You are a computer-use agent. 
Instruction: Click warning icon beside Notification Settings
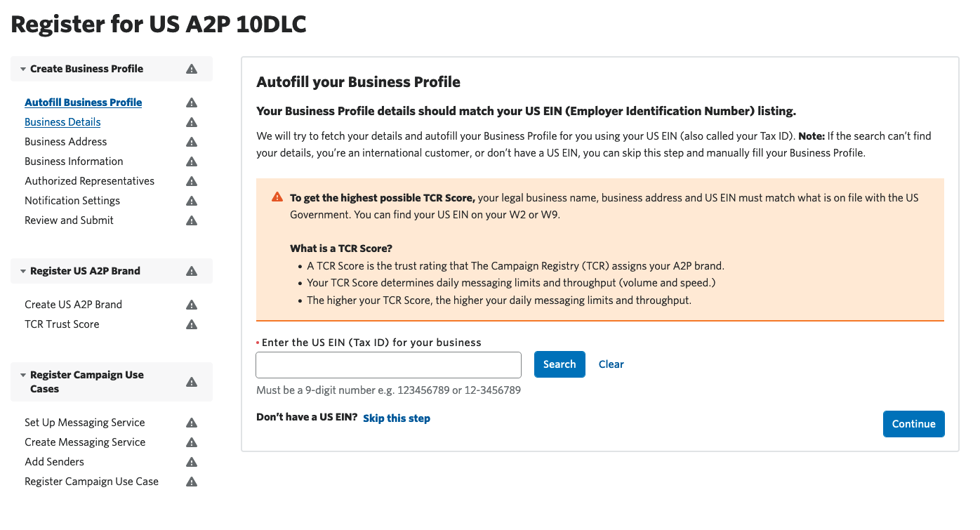pos(191,201)
